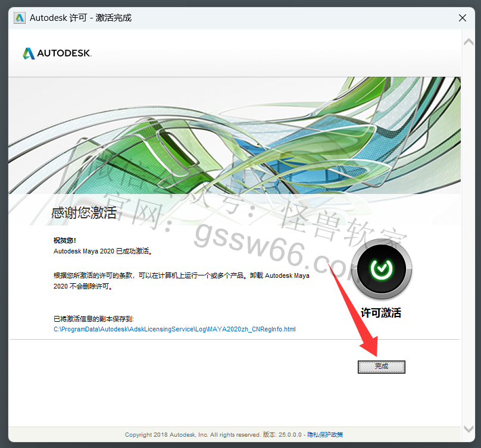Click the 感谢您激活 heading

84,212
